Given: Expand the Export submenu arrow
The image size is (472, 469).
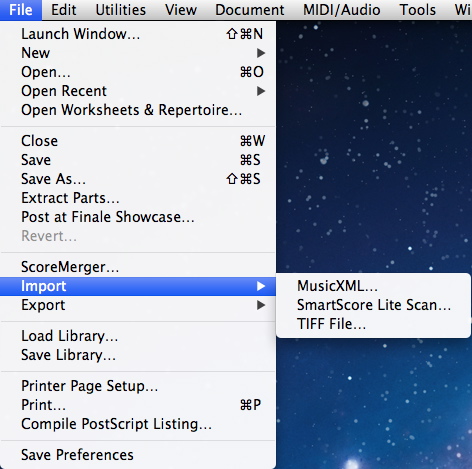Looking at the screenshot, I should pos(261,305).
